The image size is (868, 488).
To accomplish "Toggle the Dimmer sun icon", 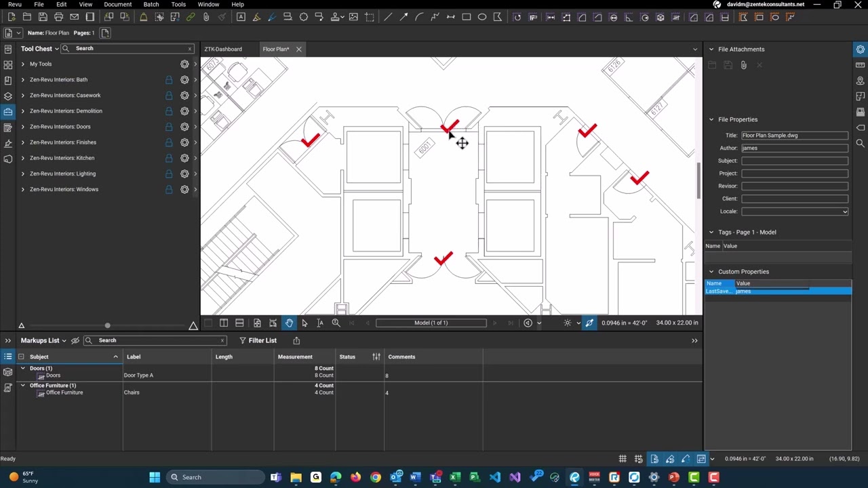I will click(568, 323).
